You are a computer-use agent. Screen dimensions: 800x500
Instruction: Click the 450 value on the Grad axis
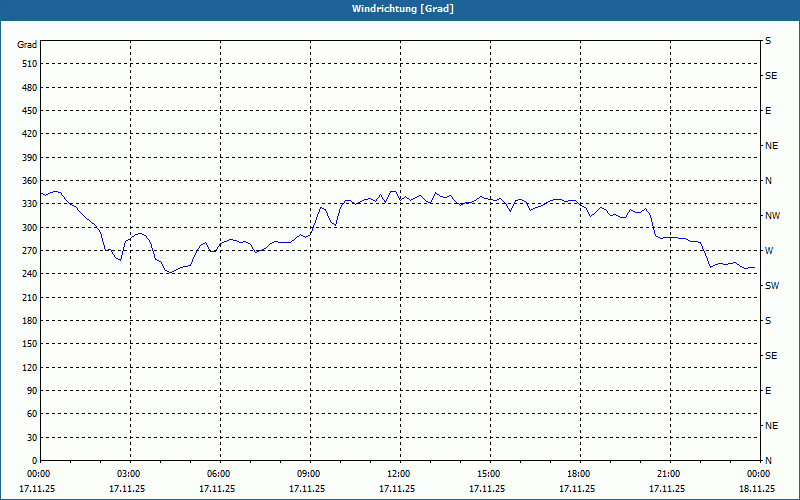click(30, 111)
